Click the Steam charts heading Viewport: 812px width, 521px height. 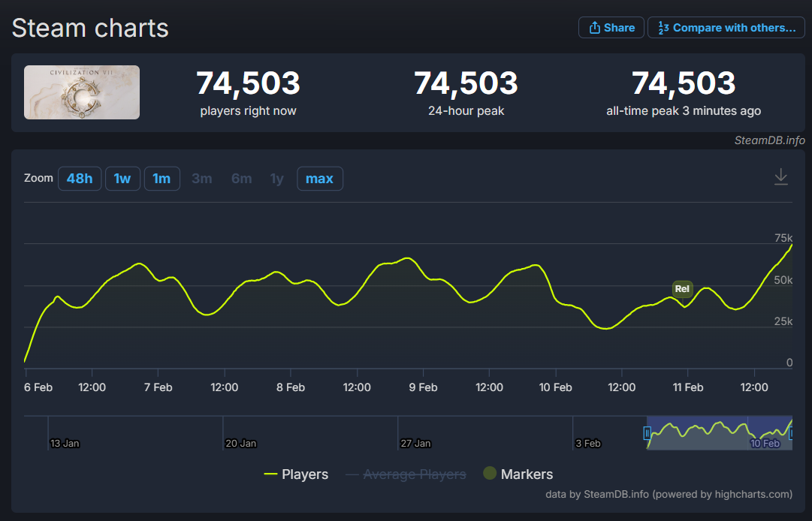90,28
